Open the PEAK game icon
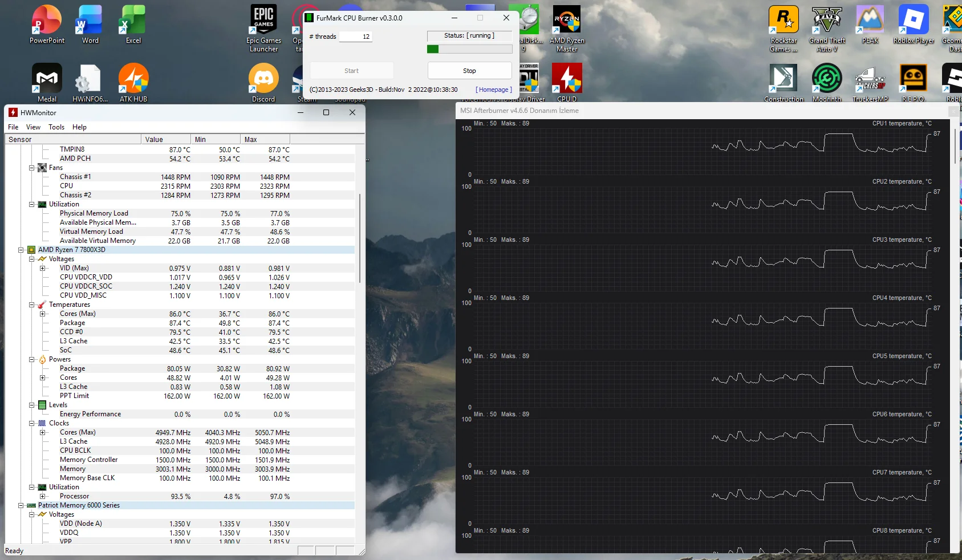Image resolution: width=962 pixels, height=560 pixels. 870,25
